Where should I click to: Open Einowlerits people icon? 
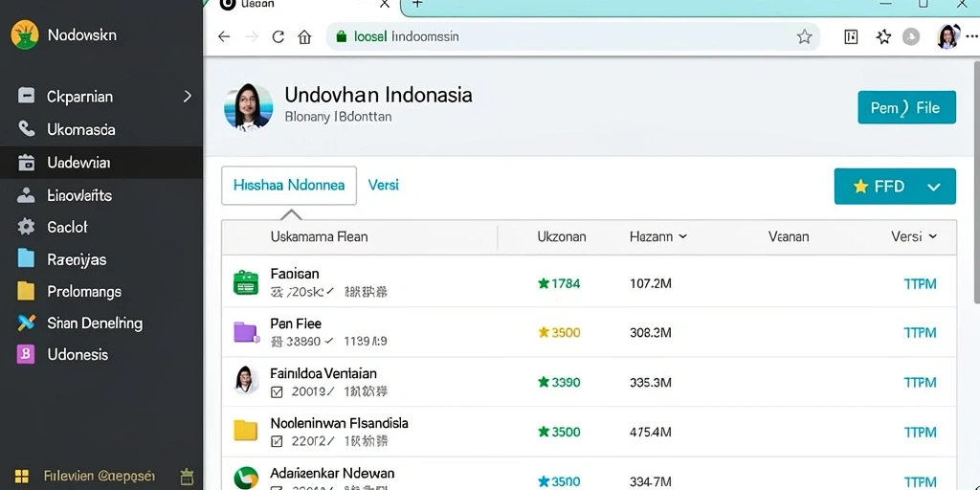click(26, 195)
